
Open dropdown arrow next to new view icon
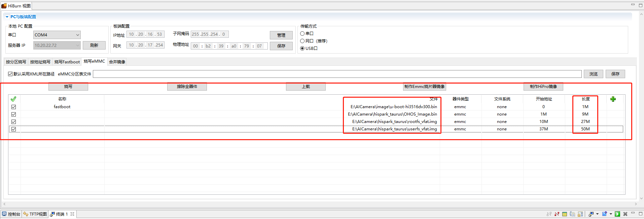[611, 214]
